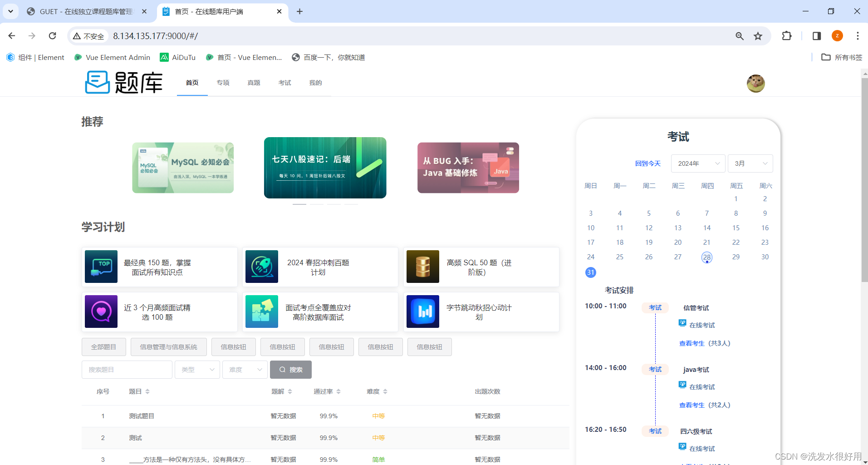This screenshot has width=868, height=465.
Task: Click the TOP study plan icon
Action: click(x=101, y=267)
